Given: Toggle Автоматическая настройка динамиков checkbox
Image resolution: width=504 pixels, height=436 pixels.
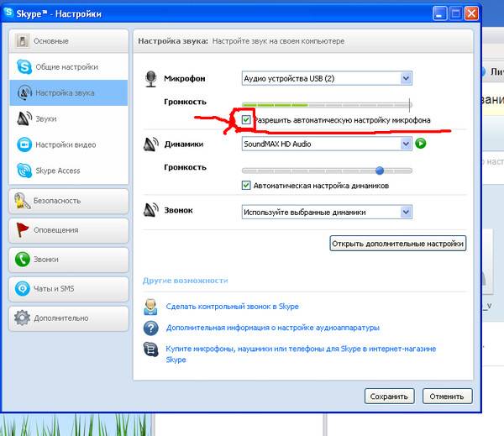Looking at the screenshot, I should tap(246, 185).
